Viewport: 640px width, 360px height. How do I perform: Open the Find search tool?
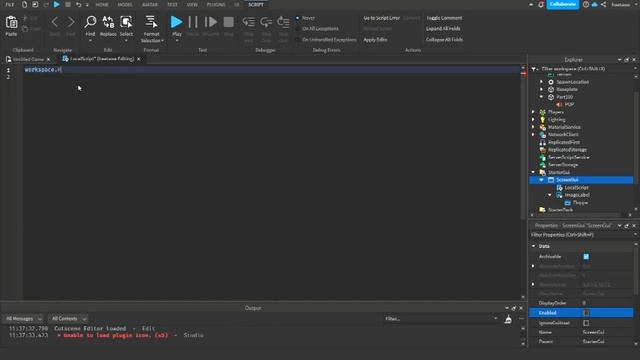pyautogui.click(x=90, y=22)
